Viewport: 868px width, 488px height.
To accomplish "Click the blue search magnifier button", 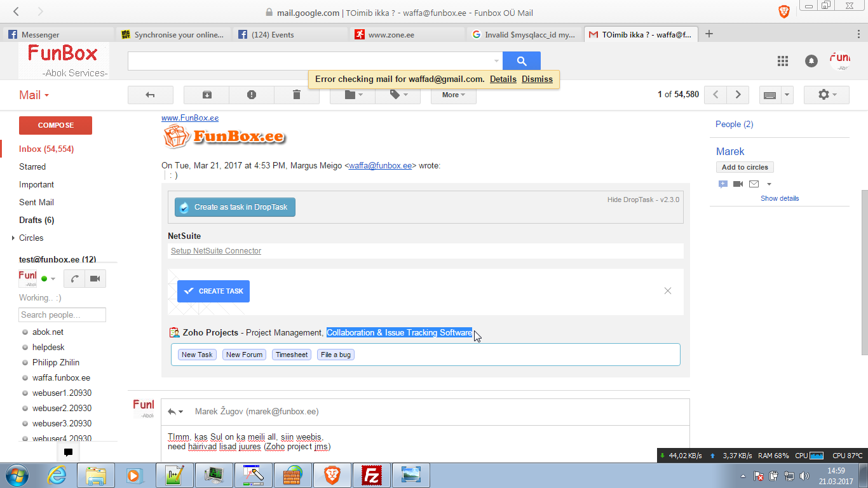I will (x=522, y=61).
